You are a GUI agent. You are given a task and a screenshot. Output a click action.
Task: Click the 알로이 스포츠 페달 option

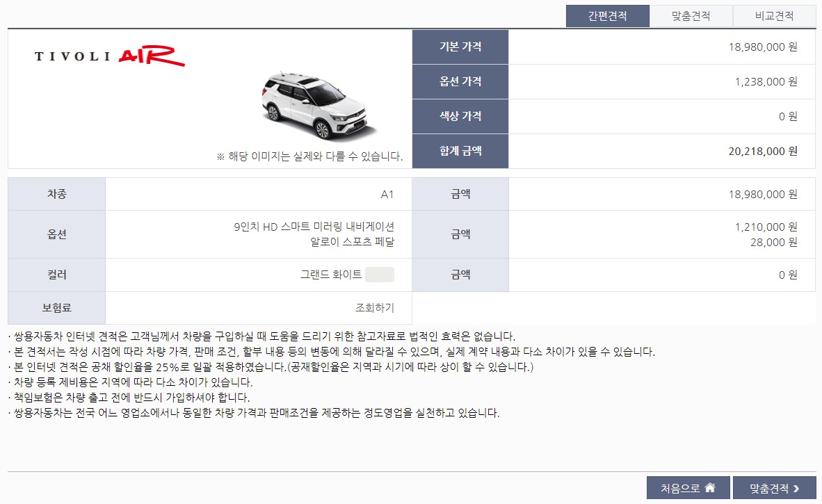pyautogui.click(x=353, y=242)
